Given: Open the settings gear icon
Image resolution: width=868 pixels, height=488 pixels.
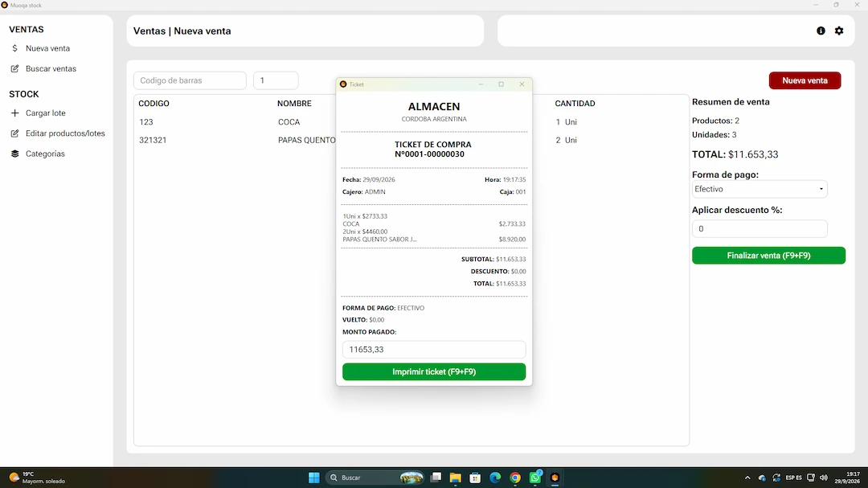Looking at the screenshot, I should click(x=839, y=31).
